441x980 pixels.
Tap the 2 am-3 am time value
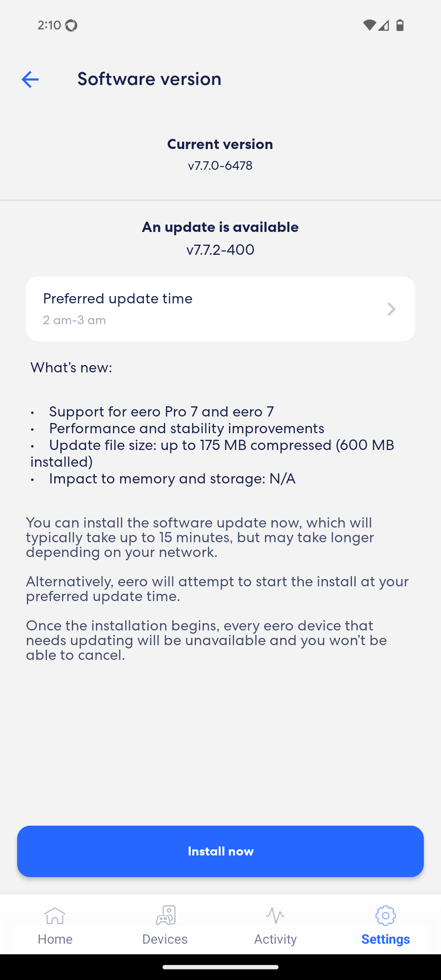pyautogui.click(x=74, y=320)
